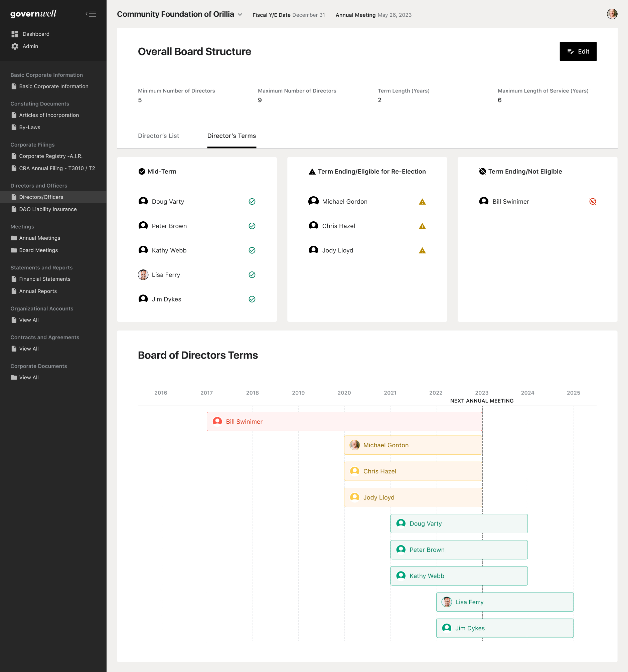Click Michael Gordon's yellow warning icon
The image size is (628, 672).
tap(422, 202)
